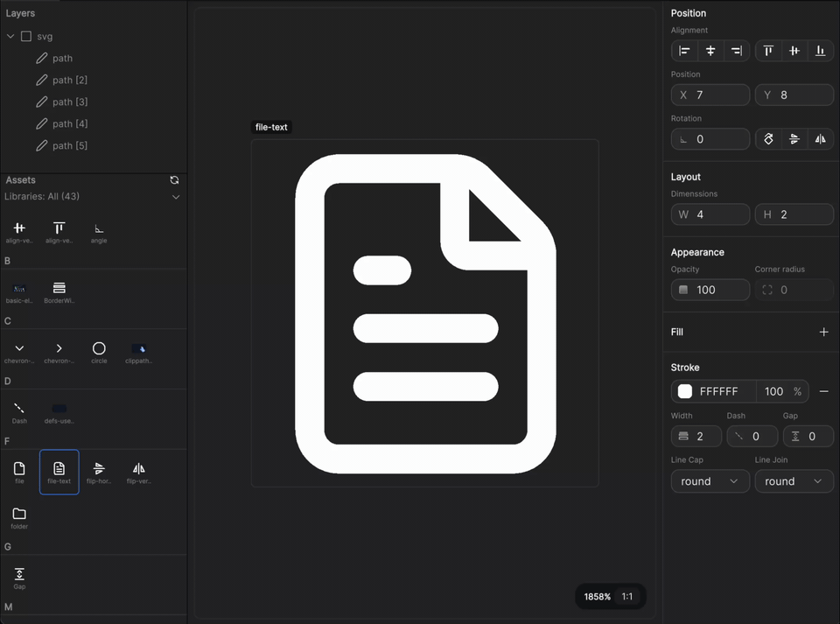Click the stroke Gap field

[808, 436]
